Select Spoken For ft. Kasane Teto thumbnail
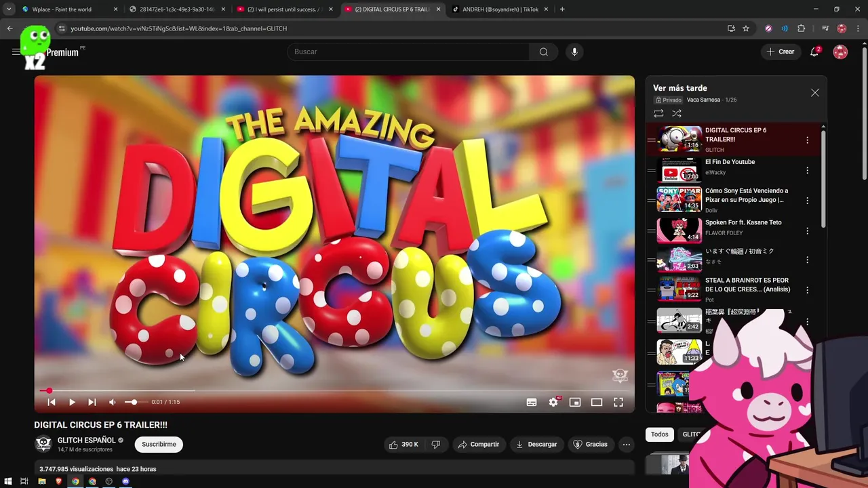This screenshot has width=868, height=488. pos(679,230)
